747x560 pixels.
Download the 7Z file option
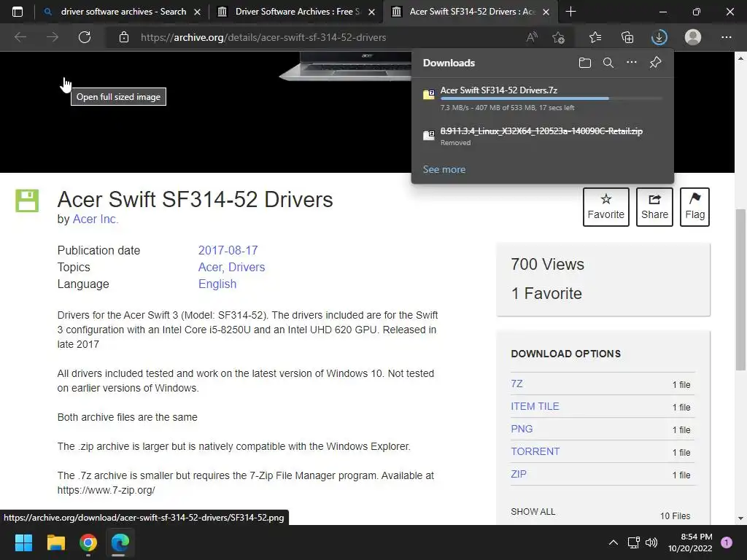point(516,384)
